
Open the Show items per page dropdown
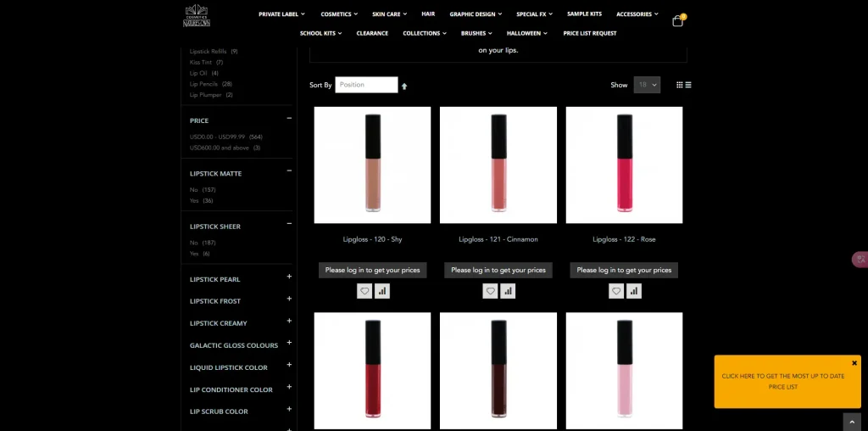click(x=648, y=85)
